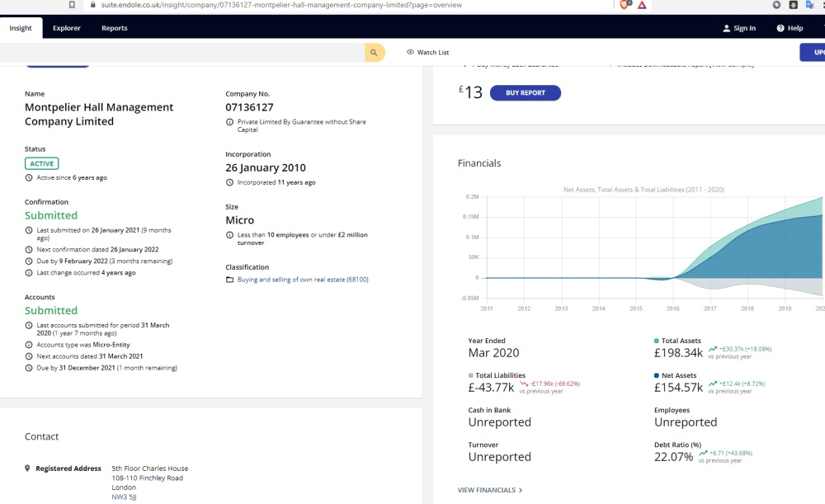This screenshot has height=504, width=825.
Task: Click the map pin icon by Registered Address
Action: (x=27, y=469)
